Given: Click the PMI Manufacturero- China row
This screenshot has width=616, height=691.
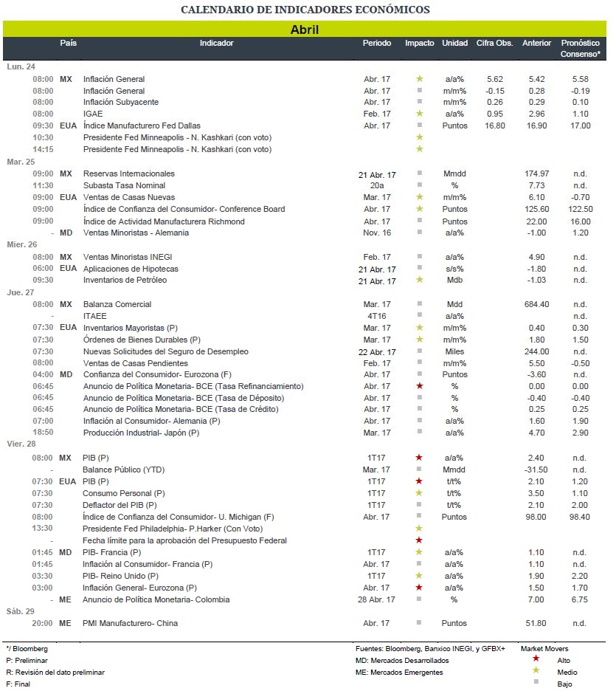Looking at the screenshot, I should coord(305,623).
